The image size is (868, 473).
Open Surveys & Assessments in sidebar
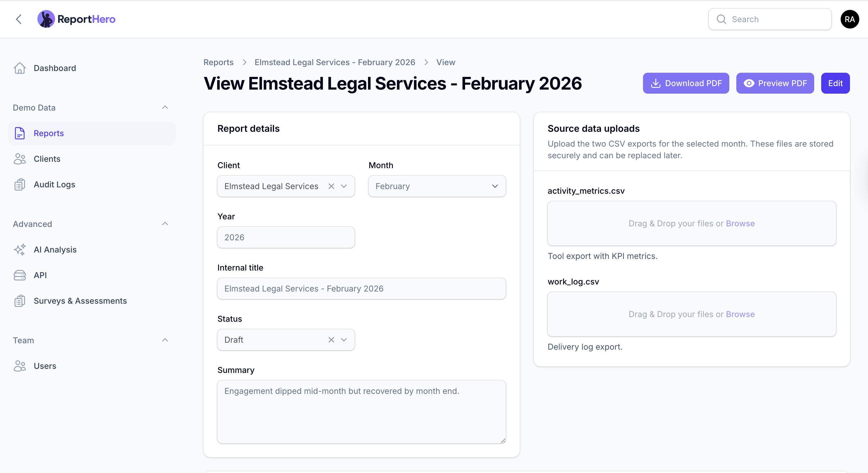tap(80, 301)
